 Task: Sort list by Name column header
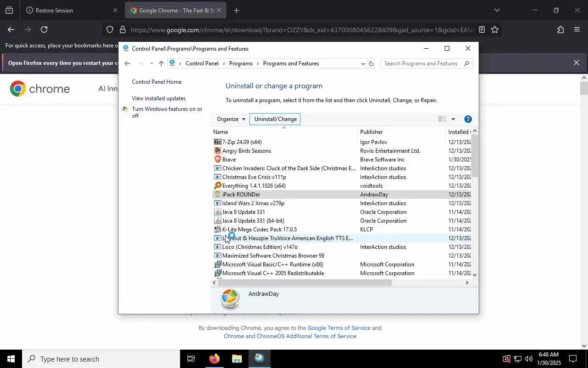pyautogui.click(x=284, y=132)
